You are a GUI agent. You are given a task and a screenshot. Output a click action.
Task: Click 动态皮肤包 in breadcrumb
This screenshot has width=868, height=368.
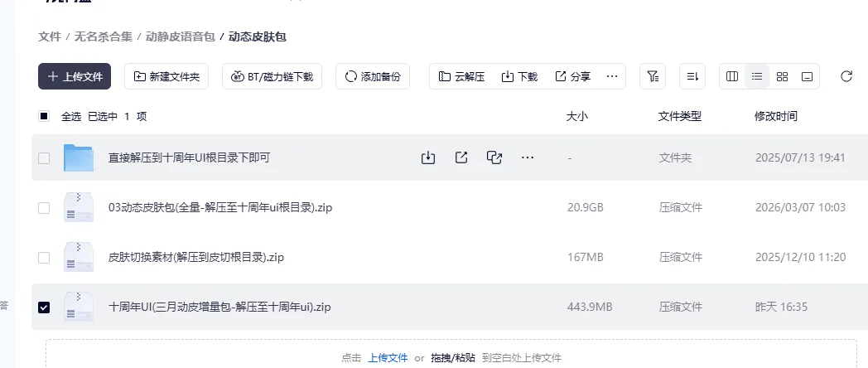(x=258, y=36)
